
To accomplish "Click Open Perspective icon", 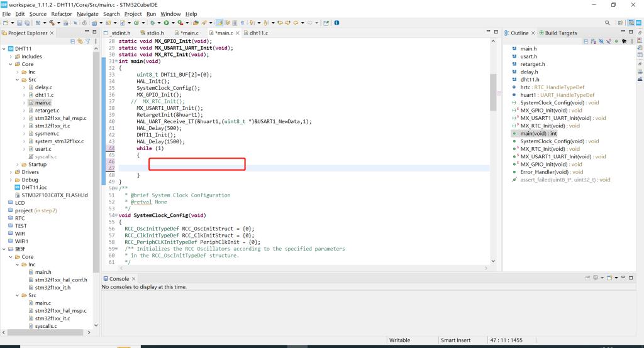I will point(621,23).
